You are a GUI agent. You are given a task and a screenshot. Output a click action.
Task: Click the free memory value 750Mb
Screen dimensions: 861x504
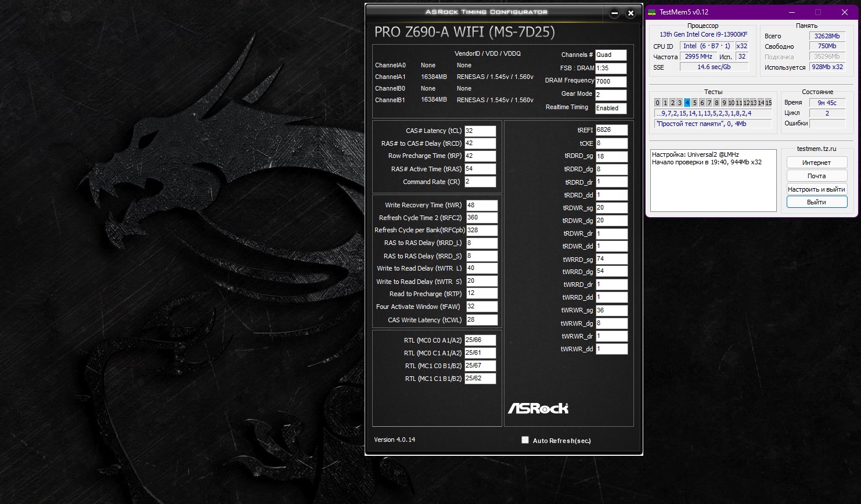[827, 46]
